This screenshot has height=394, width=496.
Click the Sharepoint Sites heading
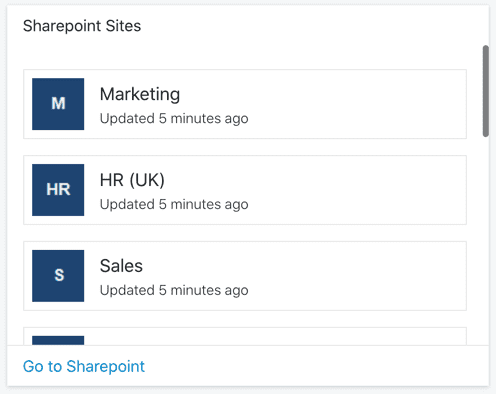pos(82,26)
